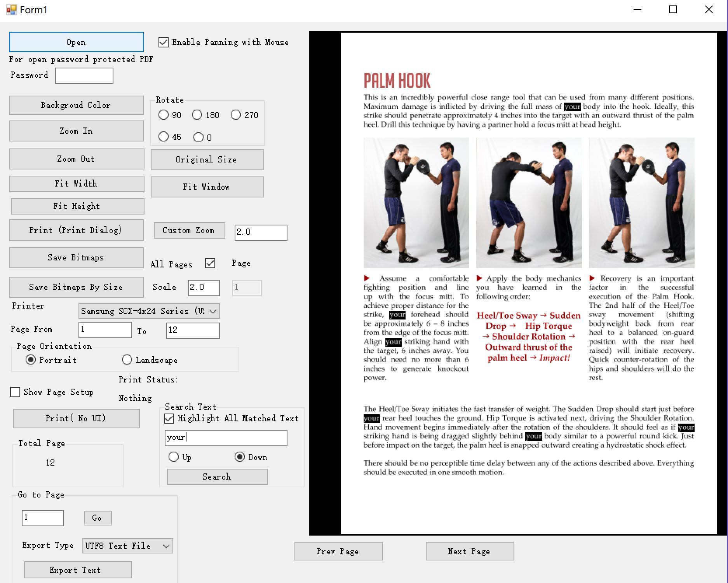Maximize the Form1 window
Image resolution: width=728 pixels, height=583 pixels.
point(673,10)
